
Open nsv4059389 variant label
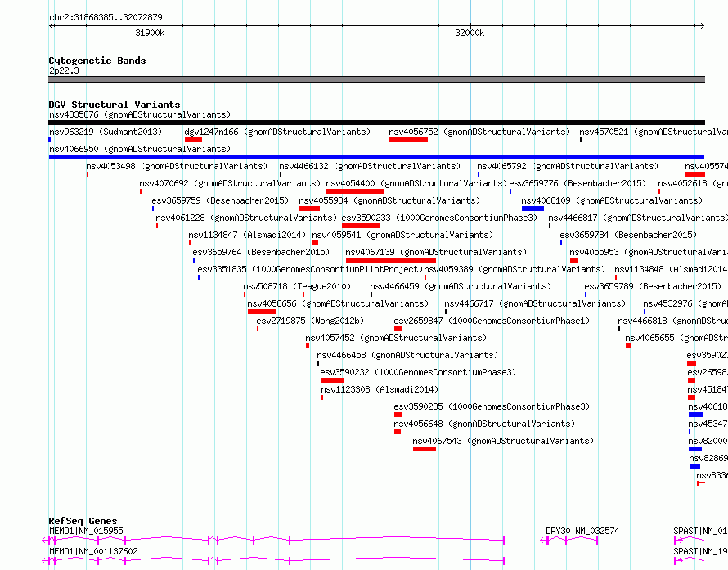click(x=515, y=269)
